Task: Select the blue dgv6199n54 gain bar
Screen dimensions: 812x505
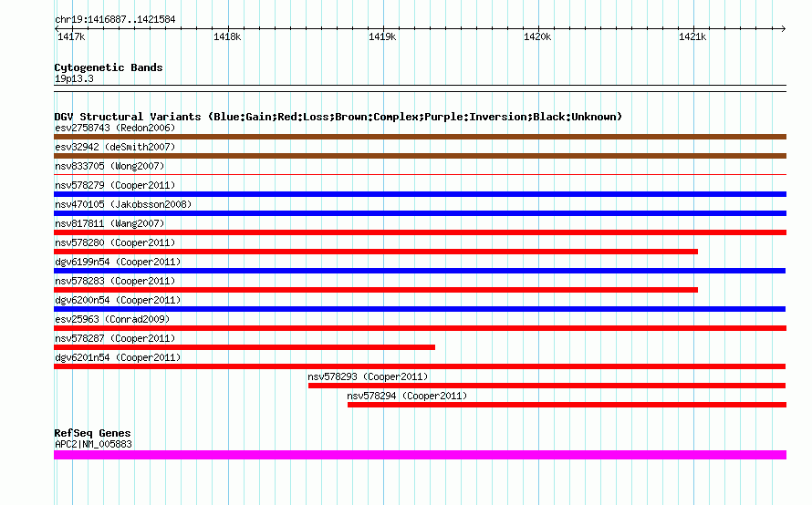Action: (x=420, y=271)
